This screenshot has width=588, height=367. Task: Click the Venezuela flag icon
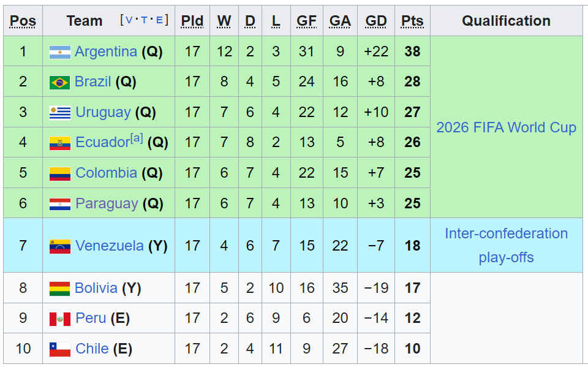(x=60, y=246)
